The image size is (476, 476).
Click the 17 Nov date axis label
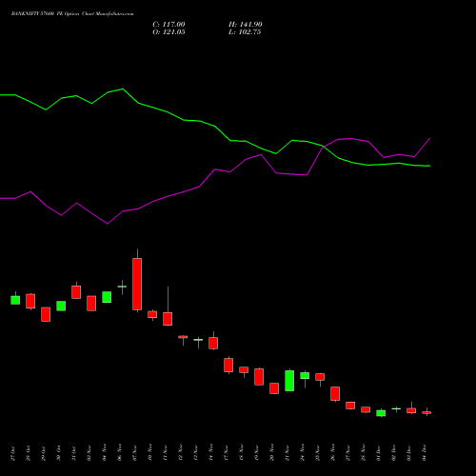point(226,453)
